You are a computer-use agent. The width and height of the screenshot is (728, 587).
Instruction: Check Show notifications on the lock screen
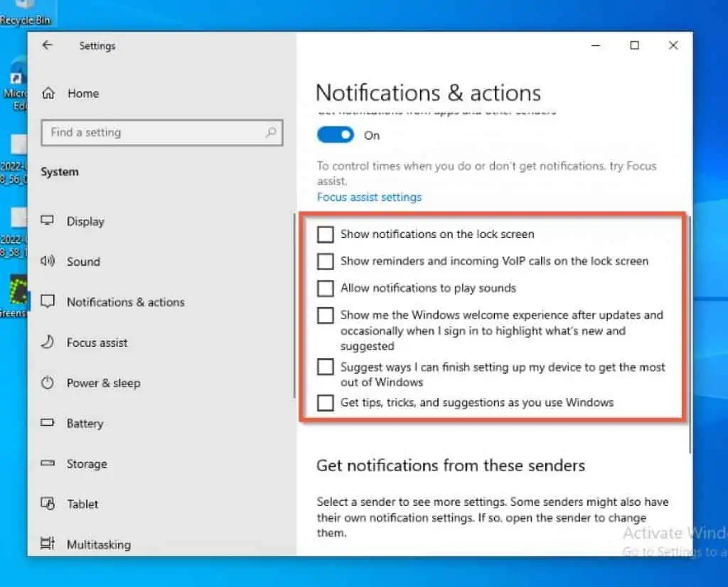pyautogui.click(x=326, y=234)
